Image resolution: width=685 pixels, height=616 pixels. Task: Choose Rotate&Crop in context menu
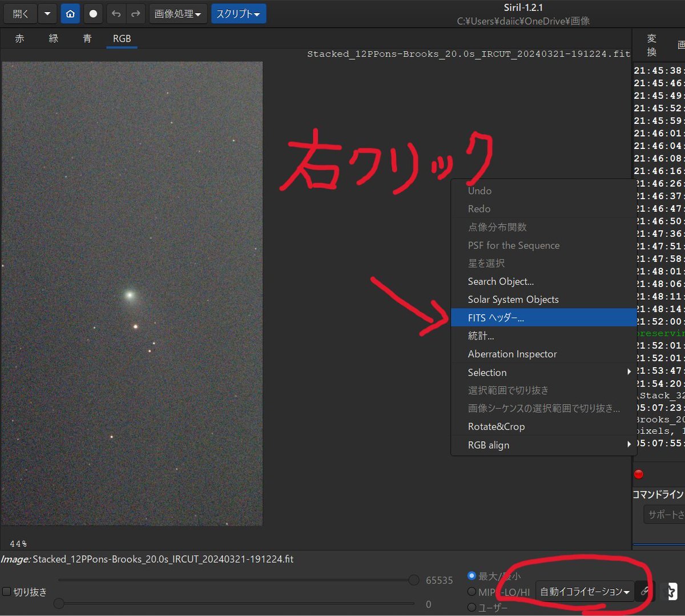coord(543,426)
